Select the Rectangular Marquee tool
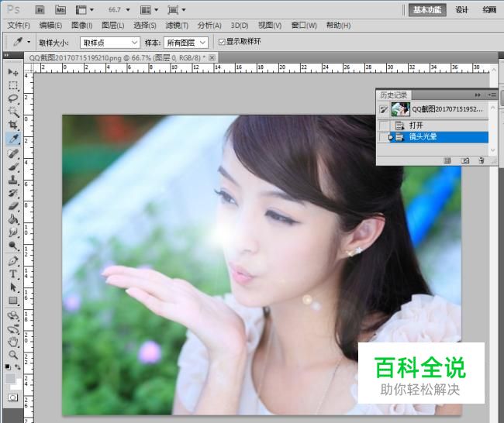Screen dimensions: 504x423 pos(13,85)
